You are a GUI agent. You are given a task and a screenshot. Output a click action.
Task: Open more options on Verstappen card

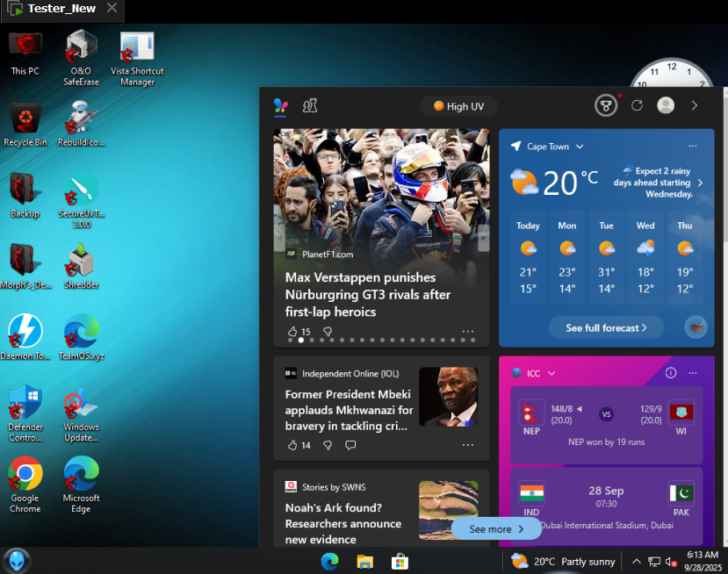(467, 331)
